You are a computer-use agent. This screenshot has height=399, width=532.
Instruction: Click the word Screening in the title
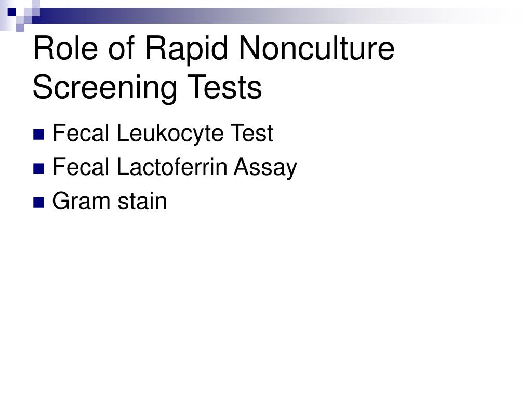[x=105, y=88]
